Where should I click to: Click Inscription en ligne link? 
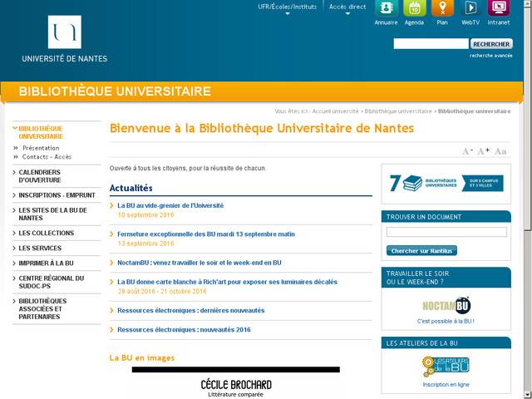coord(446,384)
